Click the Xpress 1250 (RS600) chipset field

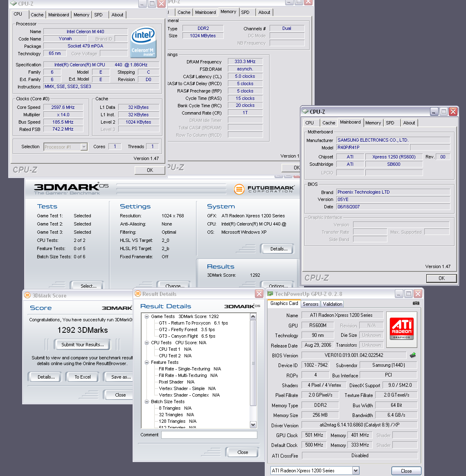click(394, 157)
